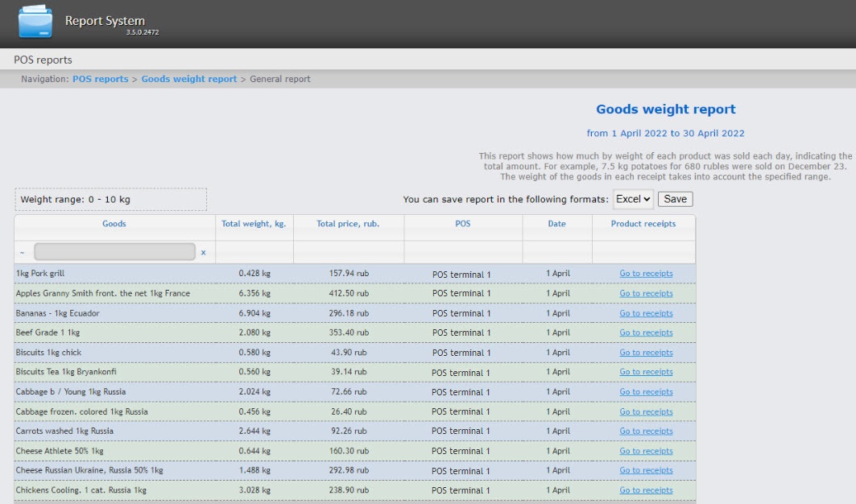Go to receipts for 1kg Pork grill
This screenshot has height=504, width=856.
(646, 274)
